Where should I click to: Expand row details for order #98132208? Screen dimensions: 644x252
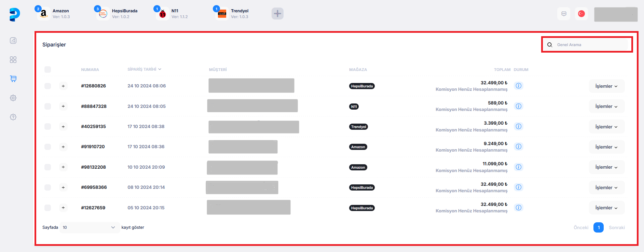pos(63,167)
